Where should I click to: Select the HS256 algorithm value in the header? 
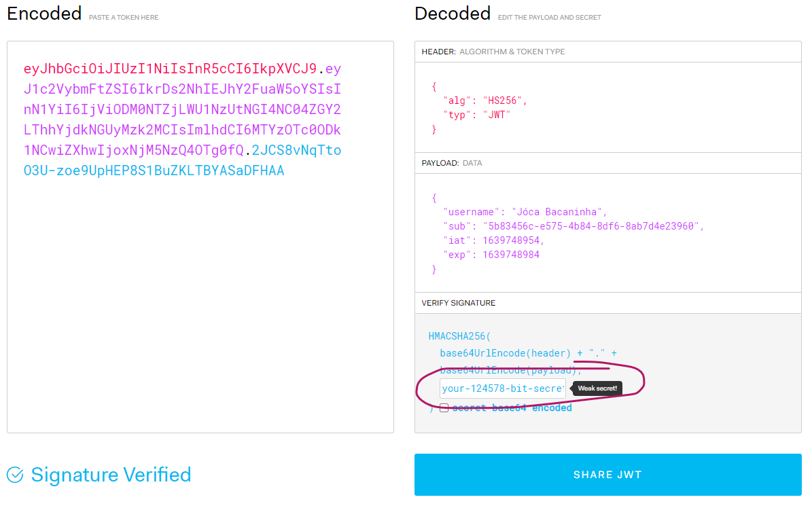pos(502,100)
